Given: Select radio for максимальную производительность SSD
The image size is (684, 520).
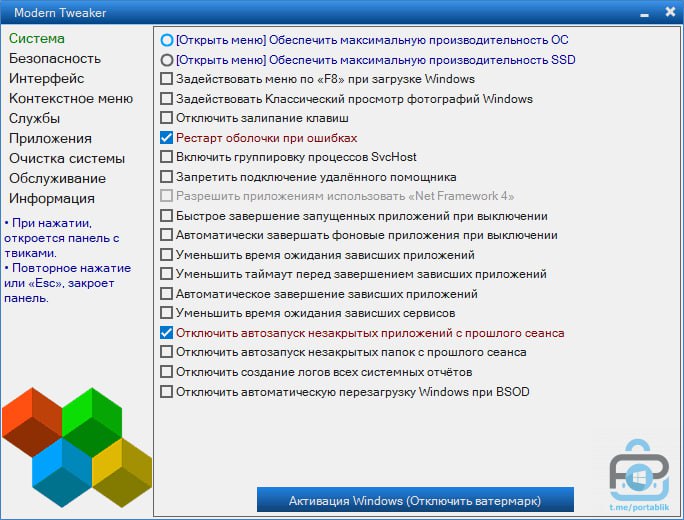Looking at the screenshot, I should tap(166, 60).
